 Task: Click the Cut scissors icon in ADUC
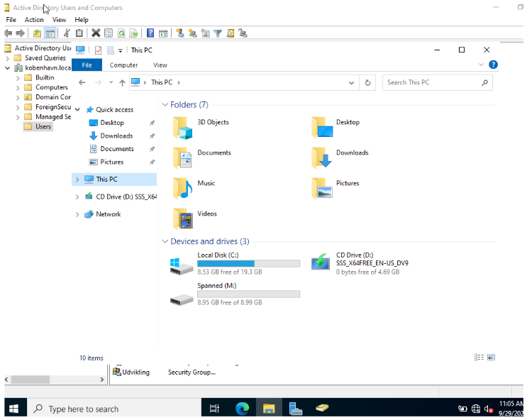(x=67, y=33)
